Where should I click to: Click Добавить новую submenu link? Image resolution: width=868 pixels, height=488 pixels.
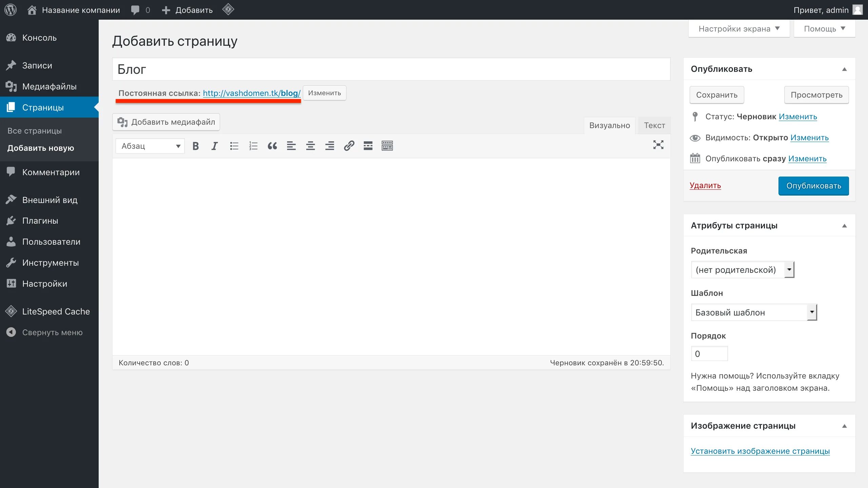click(41, 148)
